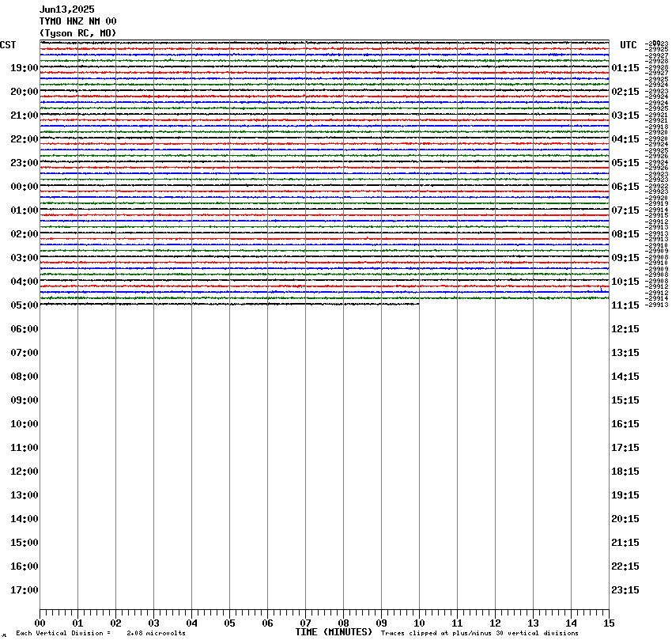Screen dimensions: 672x644
Task: Click the CST time label 01:00
Action: 25,210
